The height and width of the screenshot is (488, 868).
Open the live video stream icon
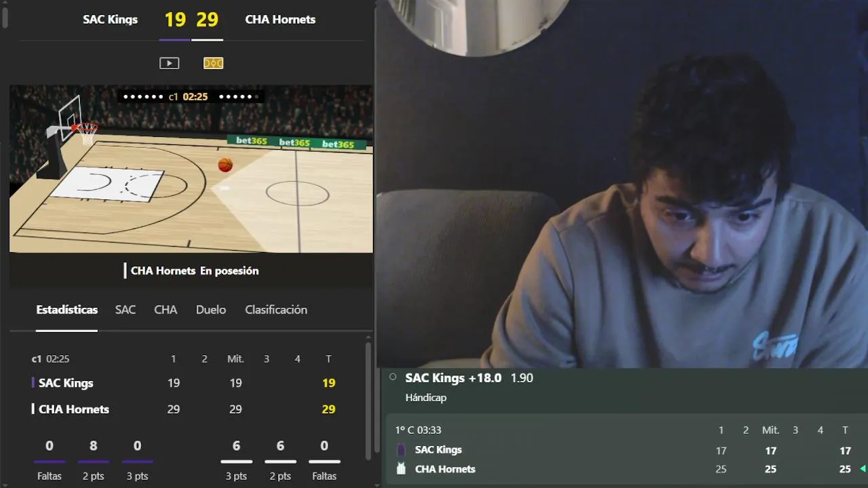(169, 63)
